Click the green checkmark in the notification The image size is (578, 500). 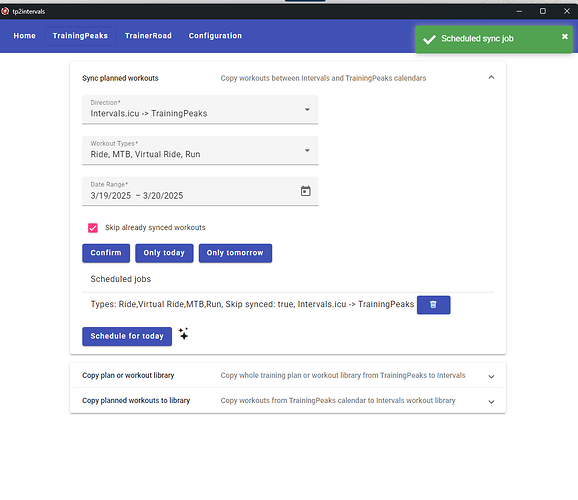tap(429, 39)
